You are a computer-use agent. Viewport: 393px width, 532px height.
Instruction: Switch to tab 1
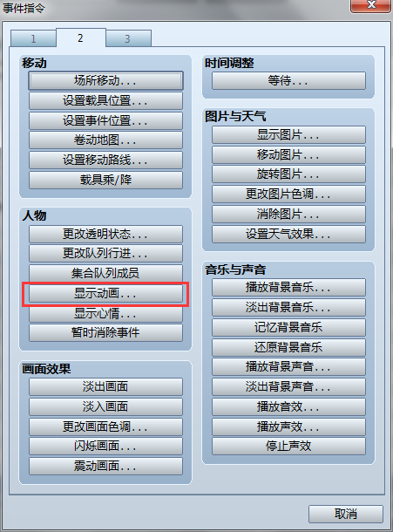[33, 38]
